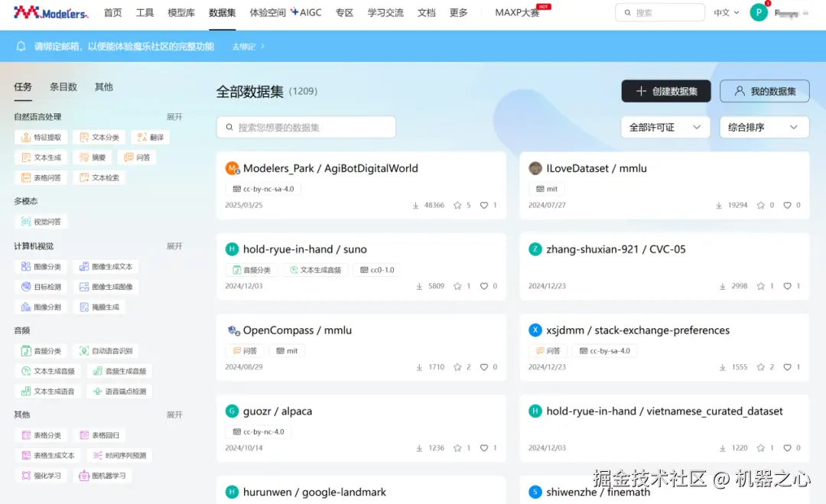Follow the 去绑定 link in banner
Image resolution: width=826 pixels, height=504 pixels.
(248, 47)
